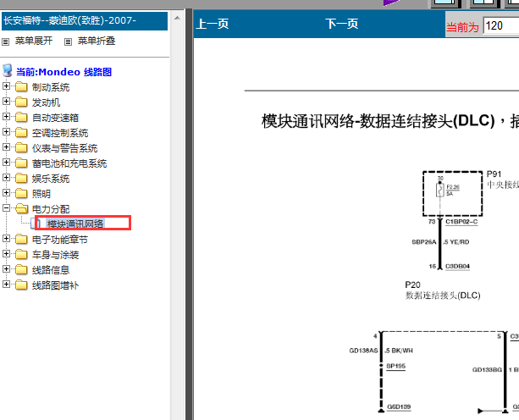519x420 pixels.
Task: Click the 车身与涂装 folder icon
Action: [x=21, y=254]
